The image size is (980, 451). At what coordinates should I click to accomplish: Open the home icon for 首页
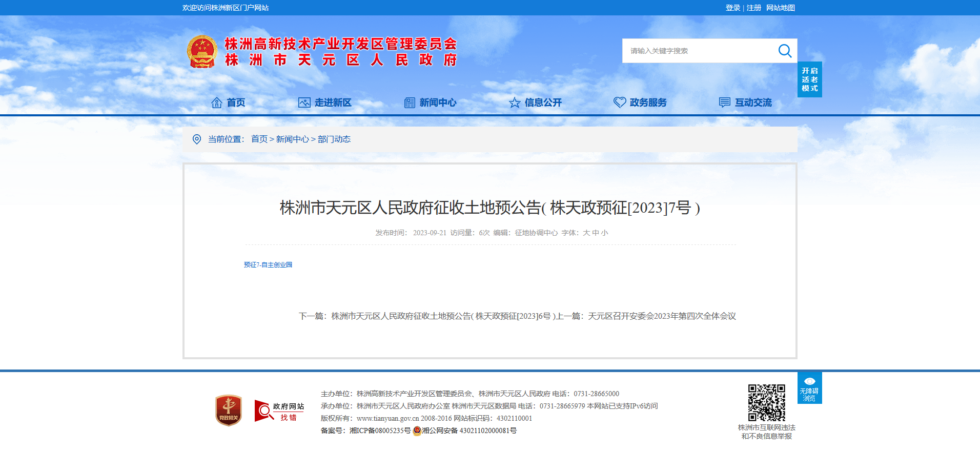click(217, 102)
